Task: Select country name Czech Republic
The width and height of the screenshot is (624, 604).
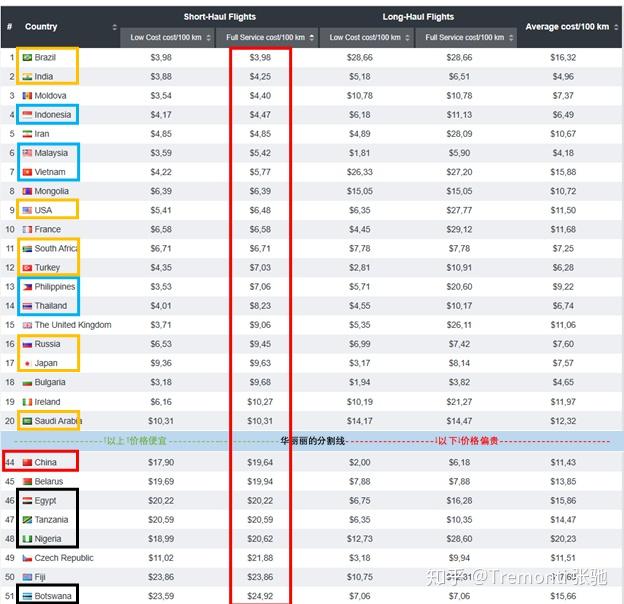Action: coord(64,558)
